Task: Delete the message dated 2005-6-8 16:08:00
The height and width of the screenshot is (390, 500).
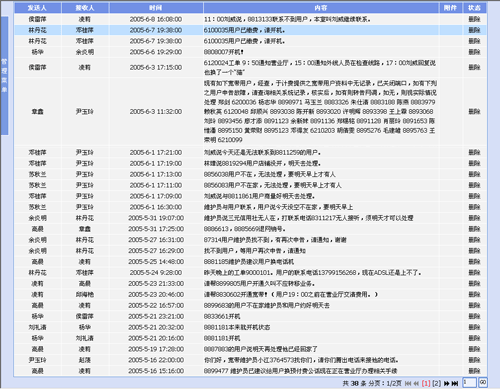Action: (474, 19)
